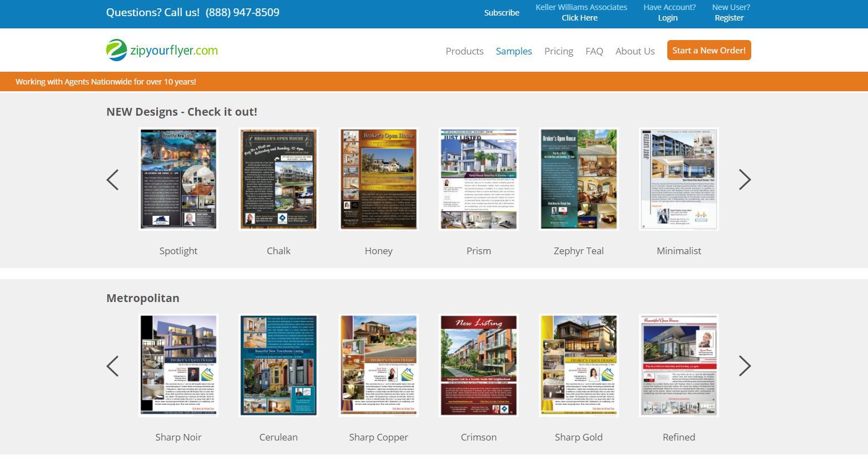
Task: View the Pricing page
Action: (x=558, y=51)
